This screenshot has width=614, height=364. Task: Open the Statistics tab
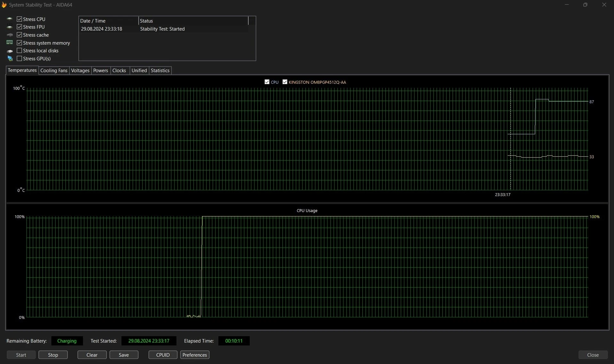tap(160, 70)
